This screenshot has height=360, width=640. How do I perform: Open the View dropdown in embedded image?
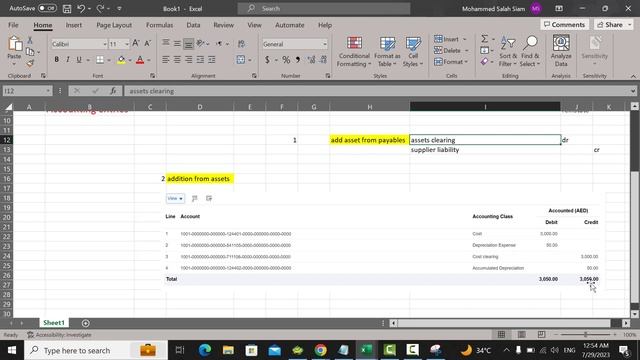[x=175, y=198]
